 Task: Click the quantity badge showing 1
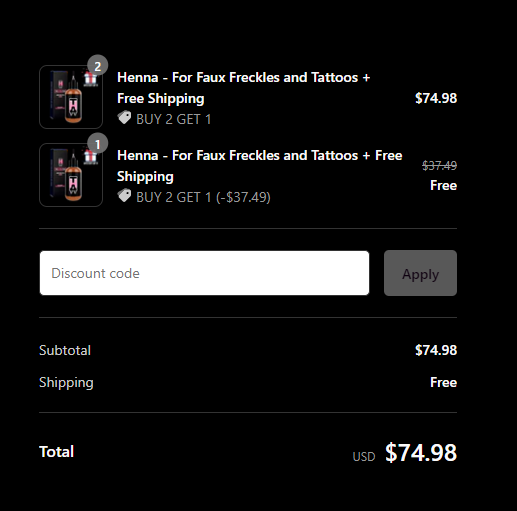(x=97, y=144)
